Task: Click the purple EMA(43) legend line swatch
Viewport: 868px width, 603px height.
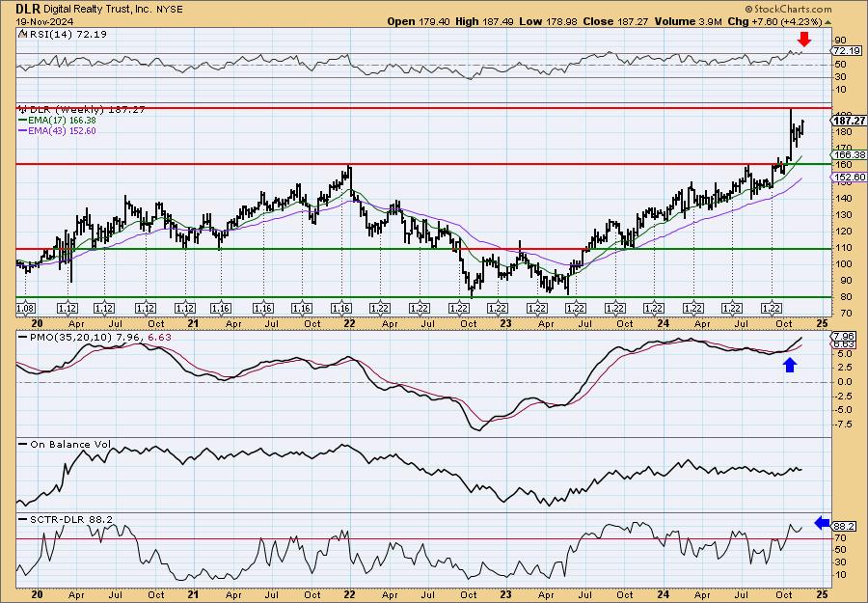Action: 23,130
